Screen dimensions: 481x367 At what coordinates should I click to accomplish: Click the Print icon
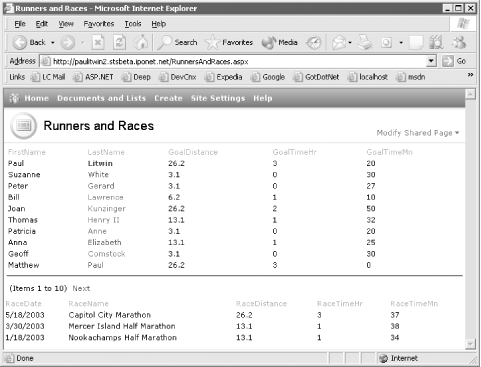365,43
